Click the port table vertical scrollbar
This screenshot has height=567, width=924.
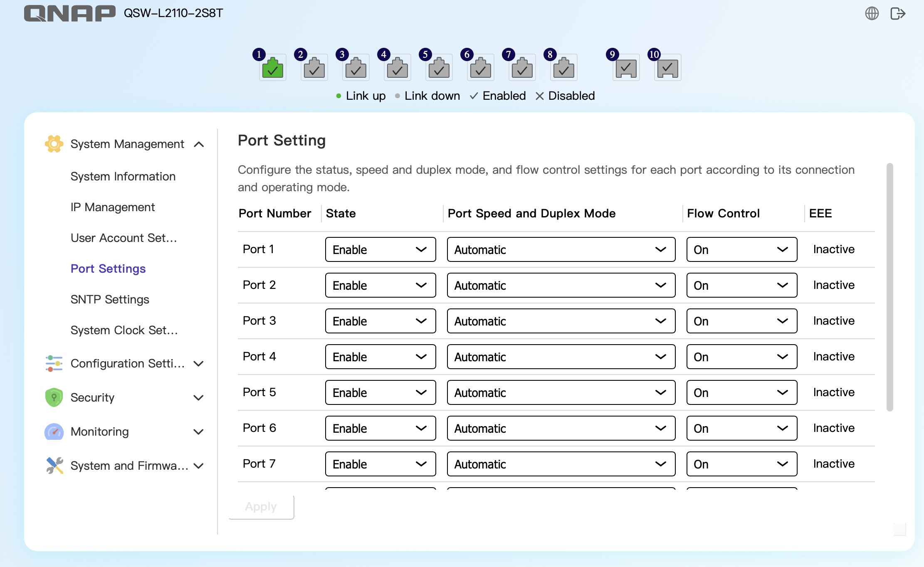[889, 287]
